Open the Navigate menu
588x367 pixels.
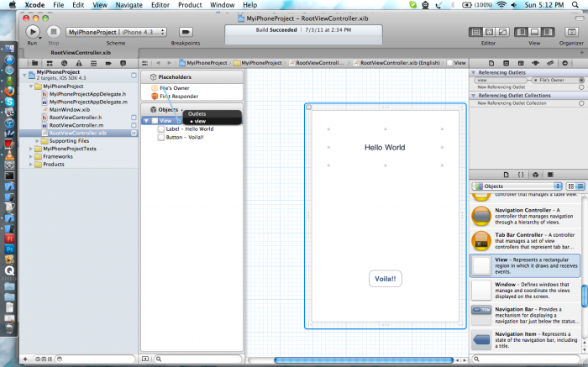tap(129, 5)
